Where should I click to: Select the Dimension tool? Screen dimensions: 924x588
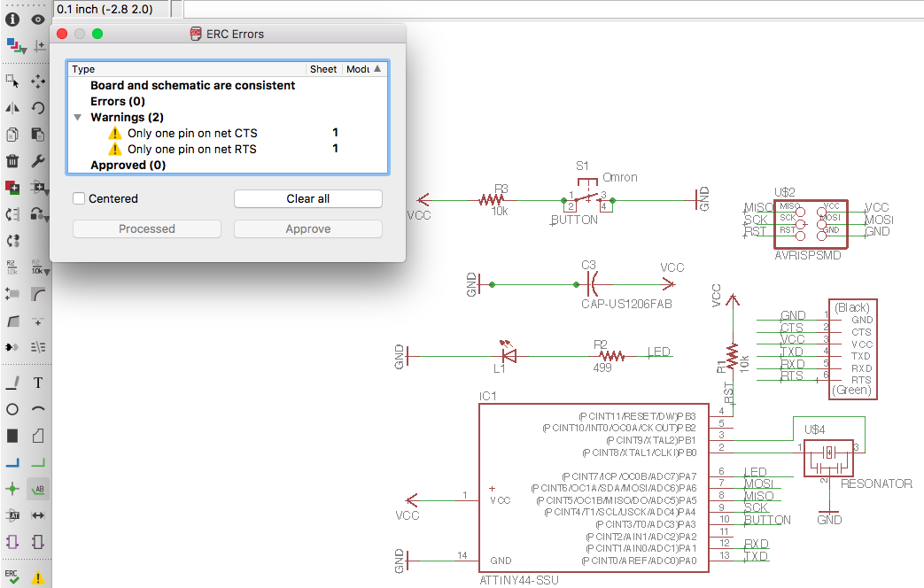38,515
